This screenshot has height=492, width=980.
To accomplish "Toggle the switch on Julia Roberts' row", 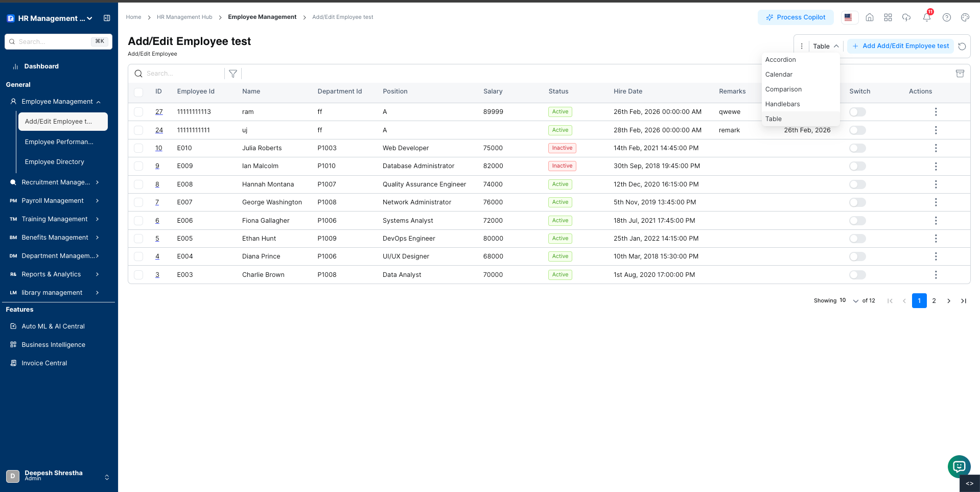I will (857, 148).
